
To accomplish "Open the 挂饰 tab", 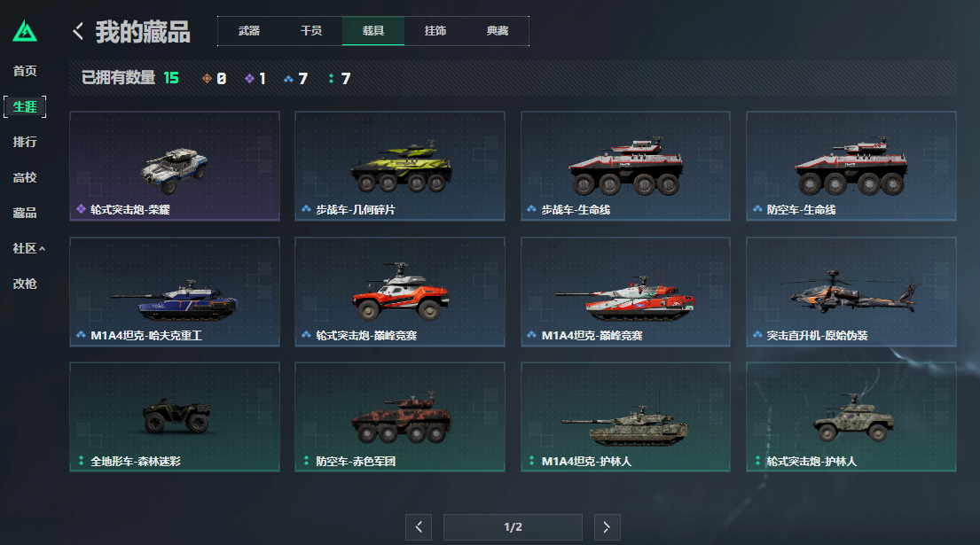I will (x=435, y=31).
